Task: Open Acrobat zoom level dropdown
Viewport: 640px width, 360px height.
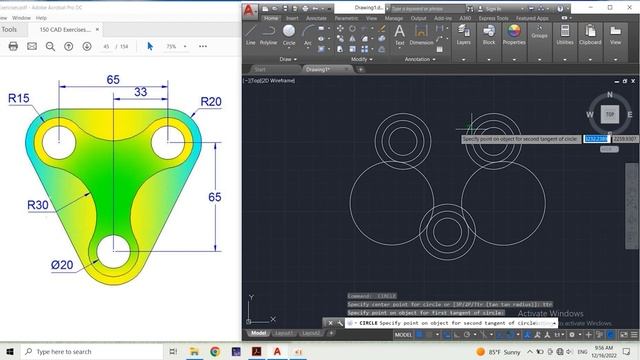Action: pyautogui.click(x=185, y=47)
